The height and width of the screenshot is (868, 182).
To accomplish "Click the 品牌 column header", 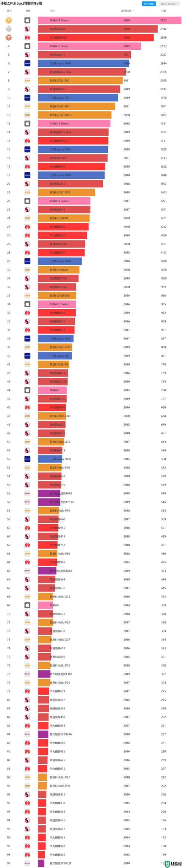I will [x=28, y=11].
